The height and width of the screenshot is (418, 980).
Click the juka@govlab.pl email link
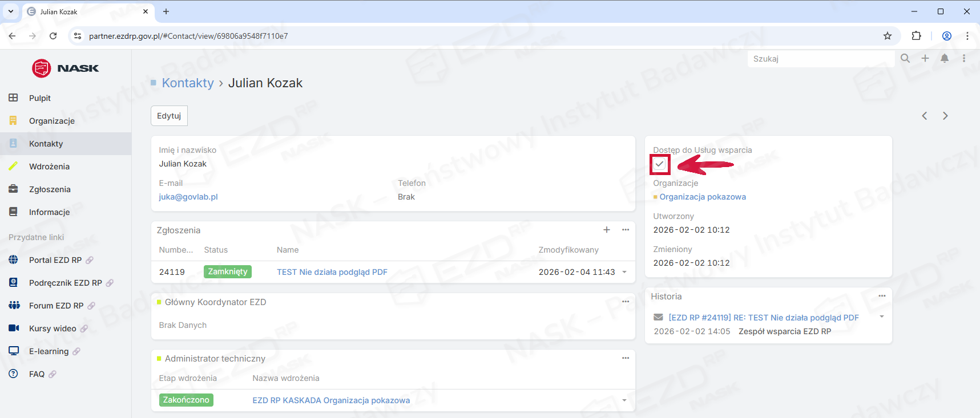point(188,197)
